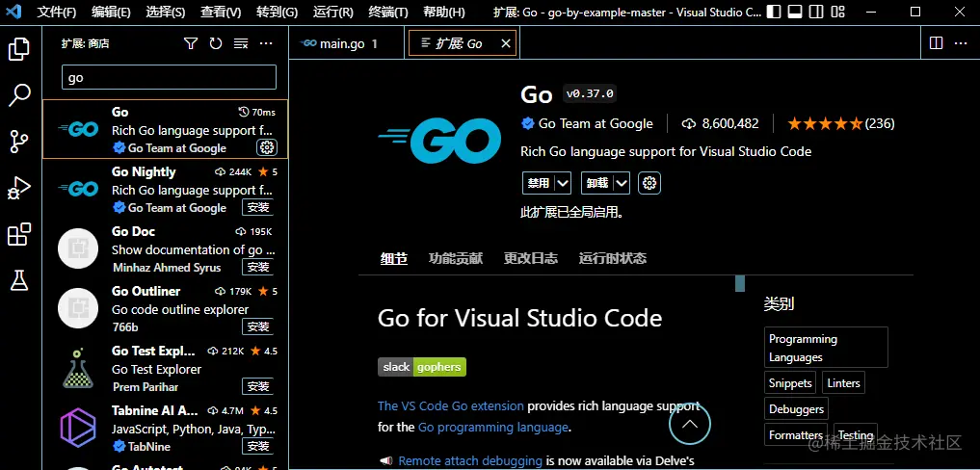Open the 终端(T) menu
The height and width of the screenshot is (470, 980).
[x=388, y=12]
